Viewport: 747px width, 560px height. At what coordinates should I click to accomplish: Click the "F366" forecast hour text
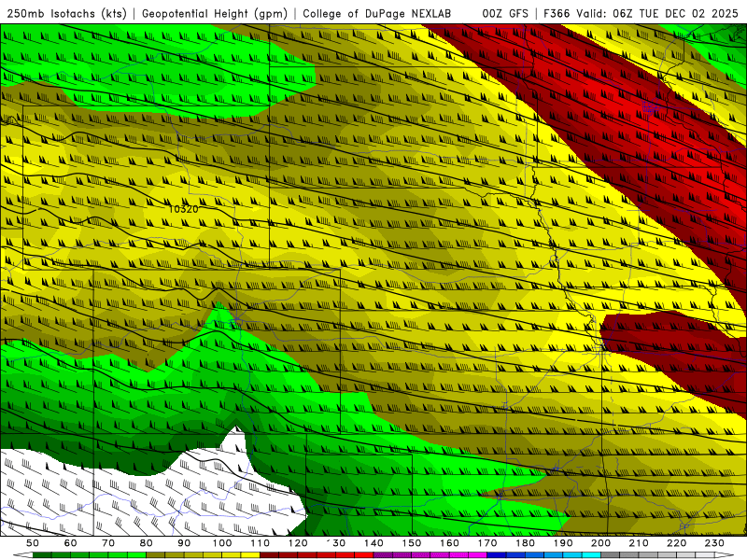point(557,14)
